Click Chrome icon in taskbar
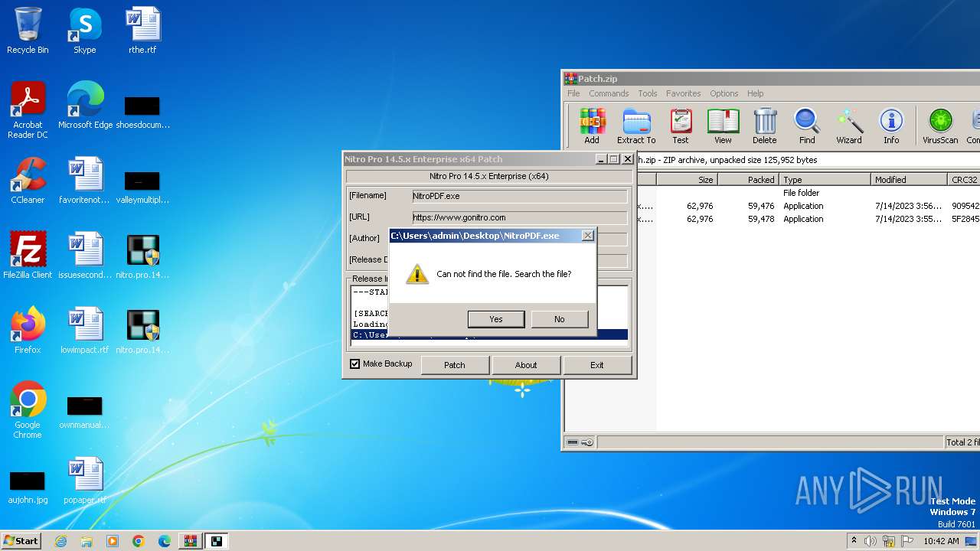 pos(139,541)
